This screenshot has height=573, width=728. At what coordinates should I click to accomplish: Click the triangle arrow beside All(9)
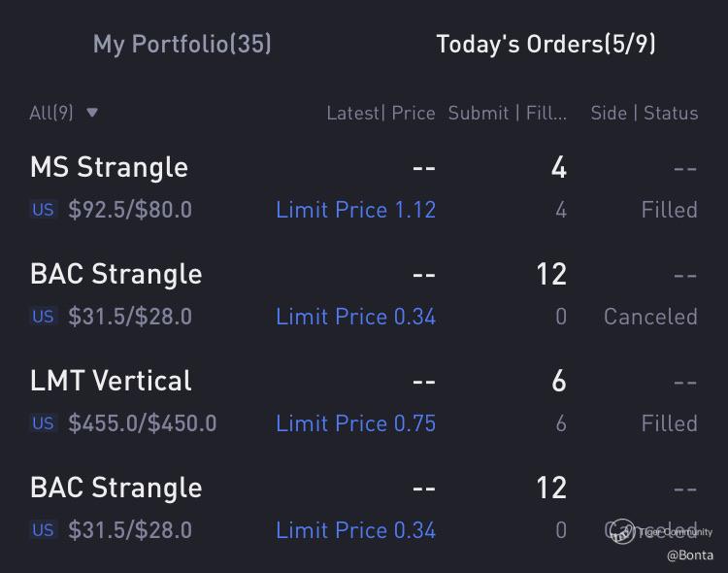pyautogui.click(x=92, y=113)
